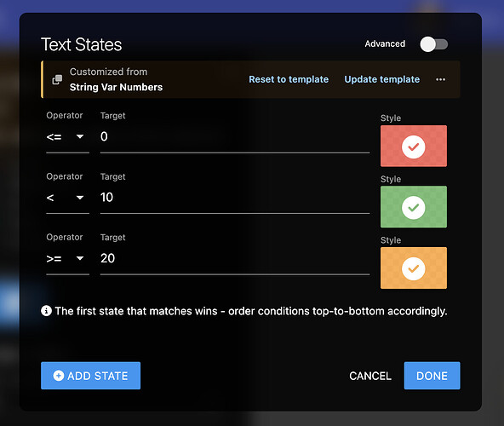This screenshot has height=426, width=504.
Task: Open the three-dots more options menu
Action: click(x=440, y=79)
